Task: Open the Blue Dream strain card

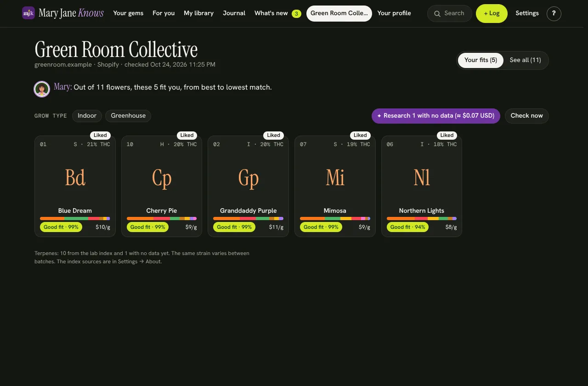Action: click(75, 186)
